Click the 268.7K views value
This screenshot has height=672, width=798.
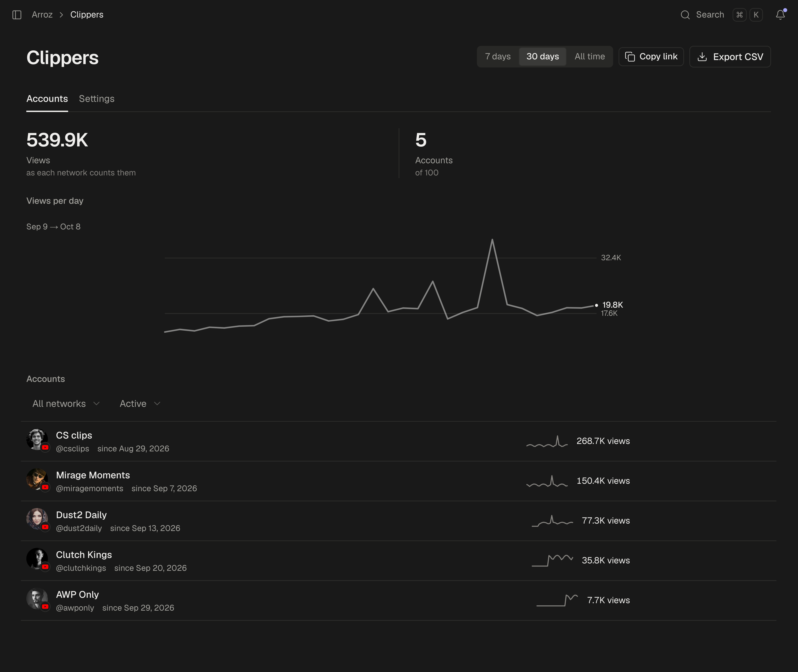(x=603, y=441)
